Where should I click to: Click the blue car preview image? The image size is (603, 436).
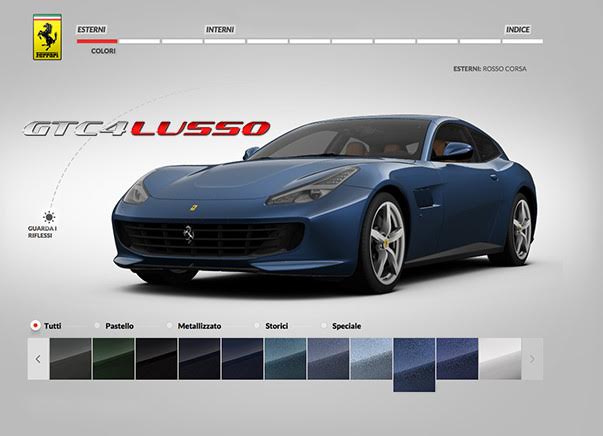(x=330, y=200)
